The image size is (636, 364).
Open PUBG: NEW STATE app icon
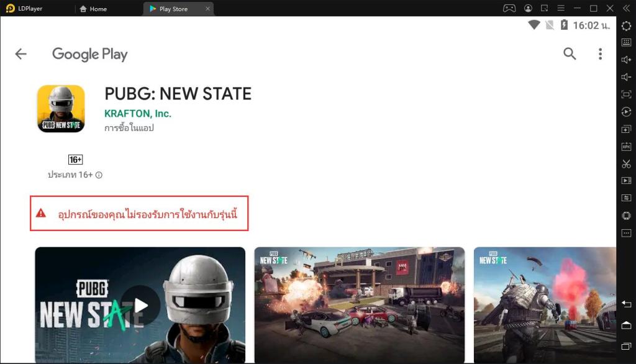click(x=61, y=109)
